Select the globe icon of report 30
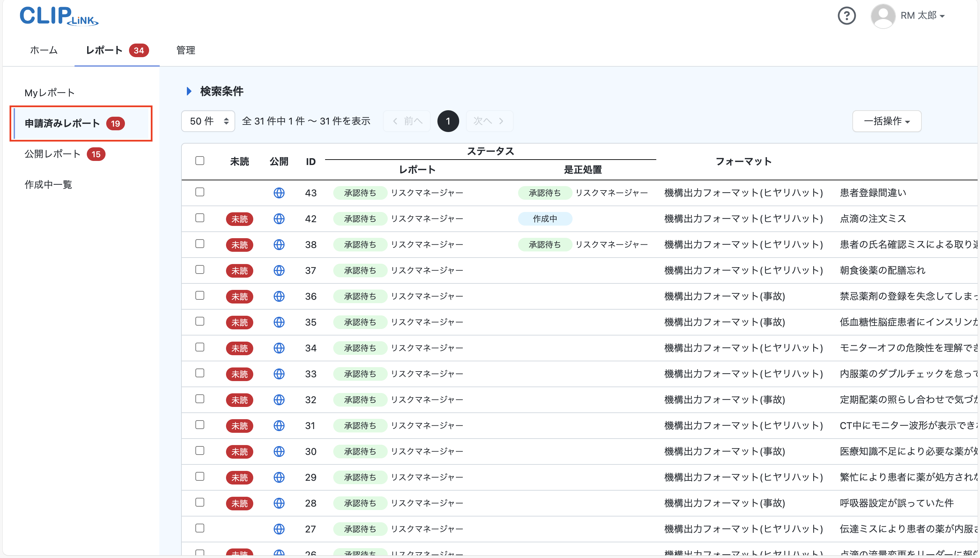The height and width of the screenshot is (558, 980). click(x=279, y=452)
